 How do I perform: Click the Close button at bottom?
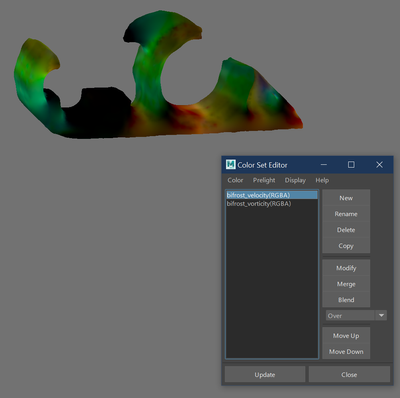tap(349, 375)
